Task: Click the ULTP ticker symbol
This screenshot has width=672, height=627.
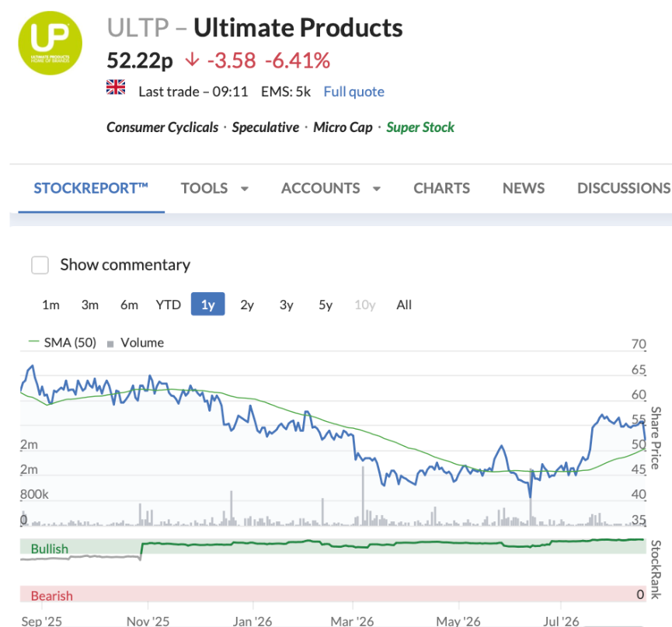Action: click(x=138, y=28)
